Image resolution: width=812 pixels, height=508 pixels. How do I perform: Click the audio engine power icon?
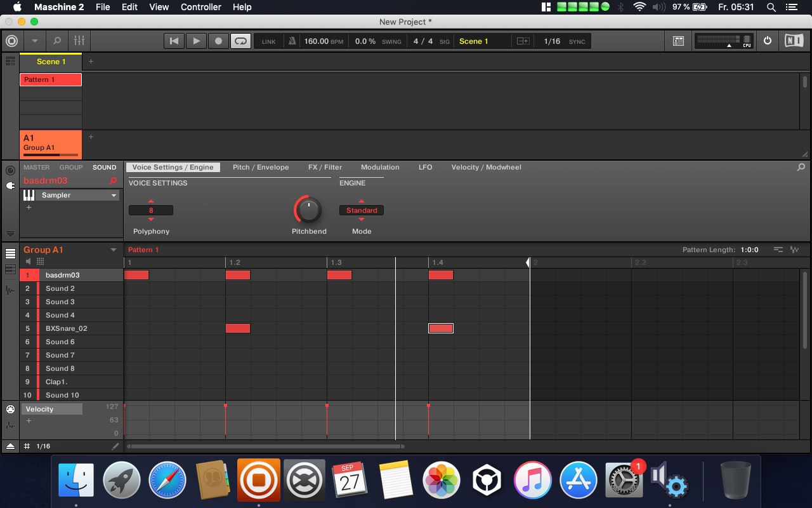[x=768, y=41]
